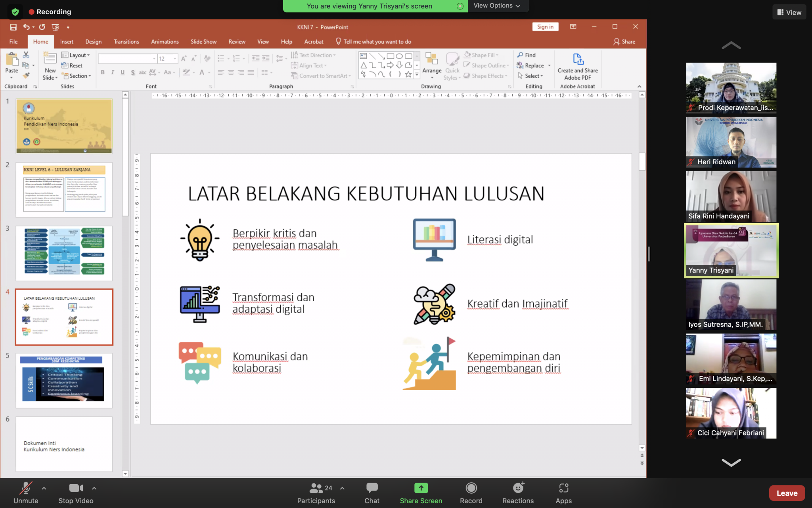Show next participants with down chevron

(731, 462)
